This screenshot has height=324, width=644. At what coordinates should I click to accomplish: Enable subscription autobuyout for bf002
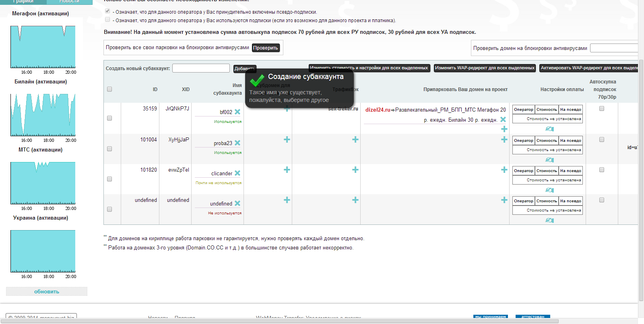pos(602,108)
